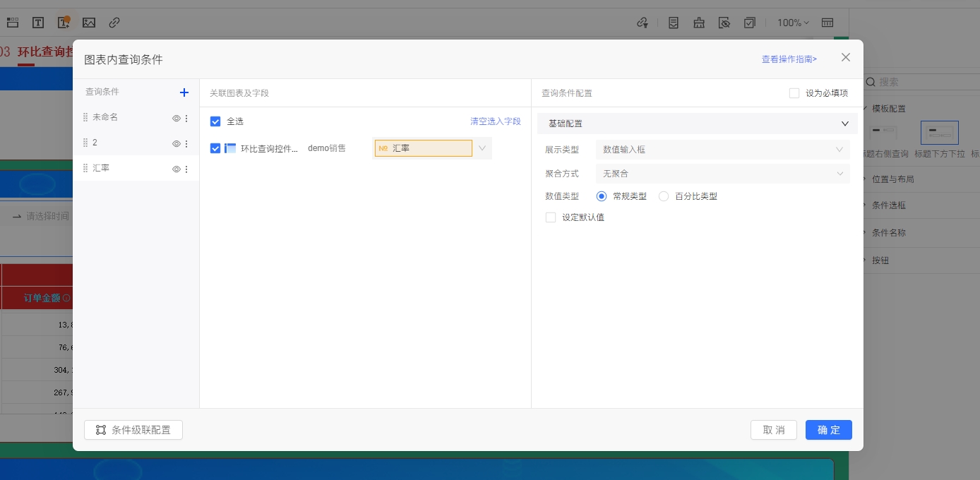Viewport: 980px width, 480px height.
Task: Open 展示类型 dropdown showing 数值输入框
Action: click(x=722, y=150)
